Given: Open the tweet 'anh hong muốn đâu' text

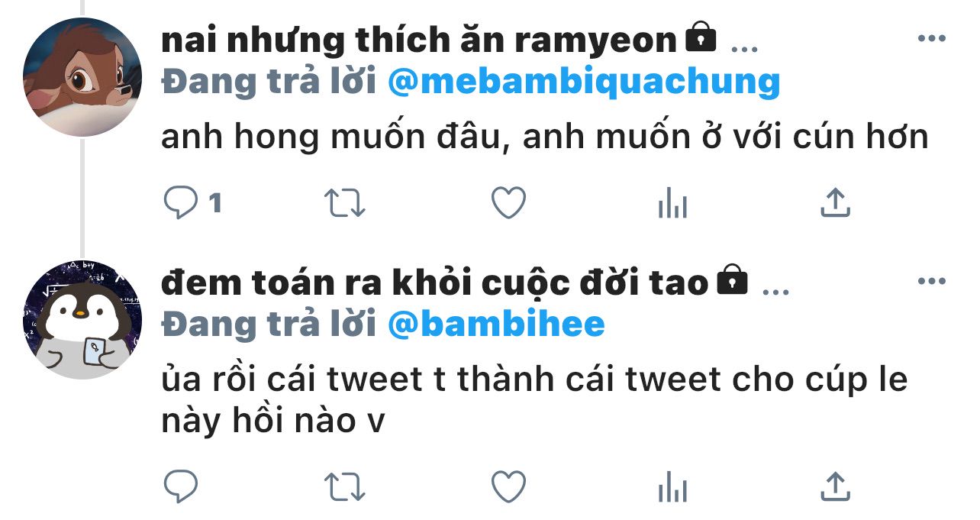Looking at the screenshot, I should 544,137.
